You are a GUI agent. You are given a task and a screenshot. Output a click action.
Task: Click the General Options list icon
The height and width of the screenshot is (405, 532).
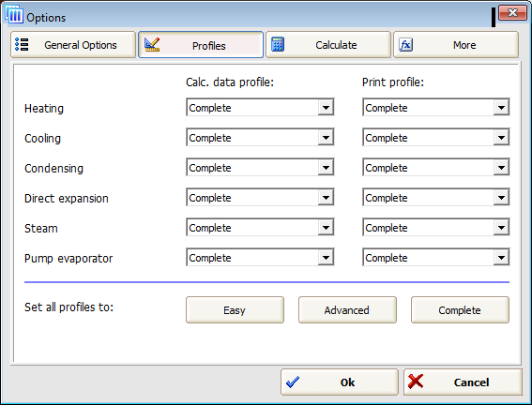(22, 45)
